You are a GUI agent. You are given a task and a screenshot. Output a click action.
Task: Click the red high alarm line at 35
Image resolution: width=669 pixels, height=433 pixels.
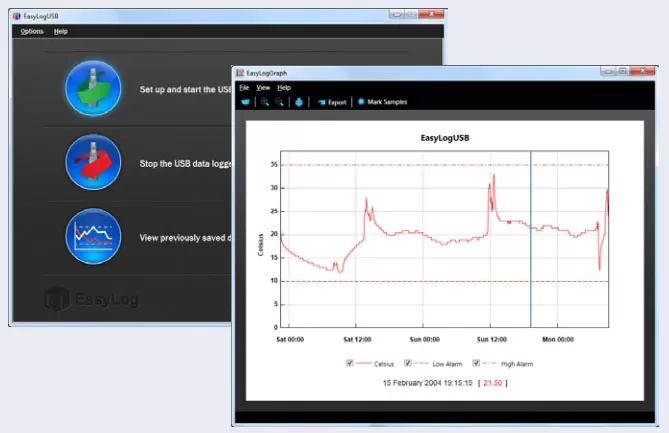pyautogui.click(x=445, y=165)
